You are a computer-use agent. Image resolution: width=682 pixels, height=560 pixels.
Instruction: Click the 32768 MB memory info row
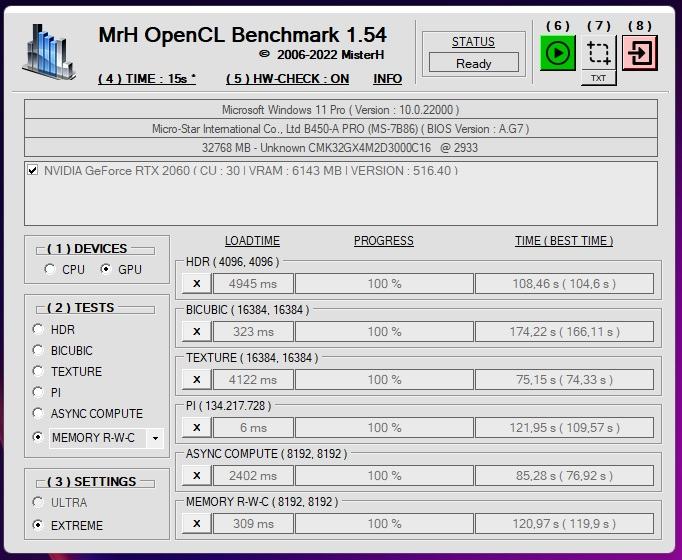tap(341, 147)
